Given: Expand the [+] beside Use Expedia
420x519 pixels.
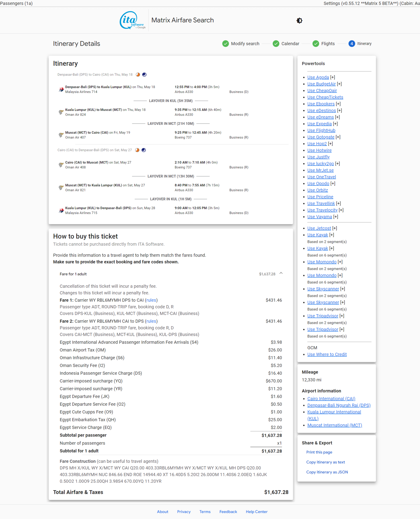Looking at the screenshot, I should tap(335, 124).
